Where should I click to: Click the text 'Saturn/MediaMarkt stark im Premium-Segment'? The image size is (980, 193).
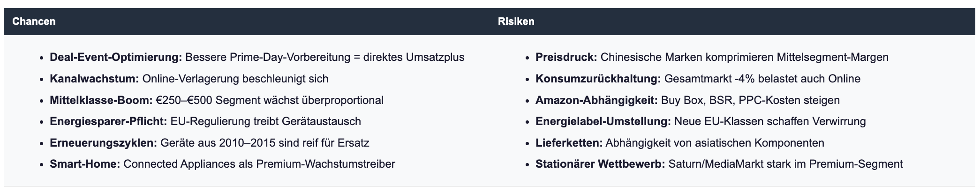785,164
